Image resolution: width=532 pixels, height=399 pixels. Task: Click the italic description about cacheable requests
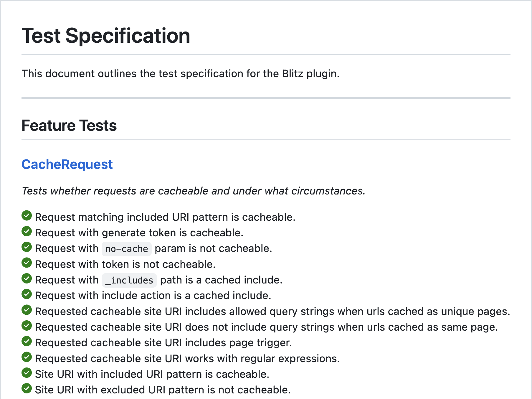click(194, 191)
